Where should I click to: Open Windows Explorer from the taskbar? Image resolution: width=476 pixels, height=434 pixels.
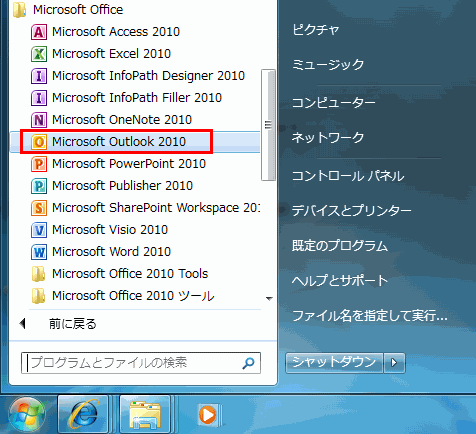tap(145, 414)
